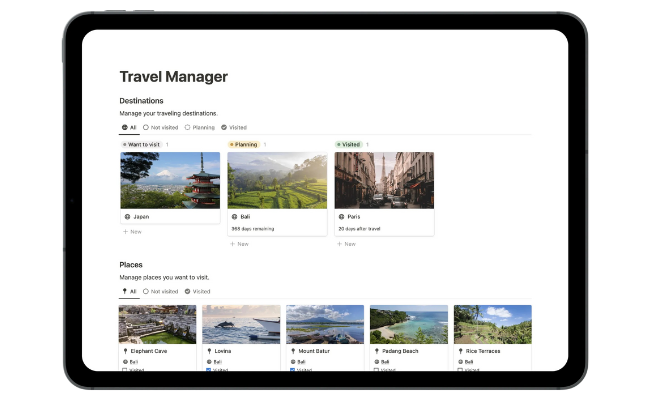Click the green Visited group label
Viewport: 650px width, 400px height.
349,145
